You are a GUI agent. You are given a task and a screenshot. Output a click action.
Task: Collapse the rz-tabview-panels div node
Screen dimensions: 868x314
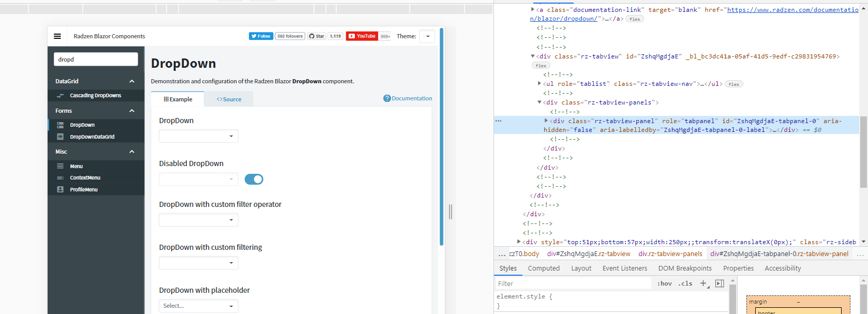tap(539, 102)
